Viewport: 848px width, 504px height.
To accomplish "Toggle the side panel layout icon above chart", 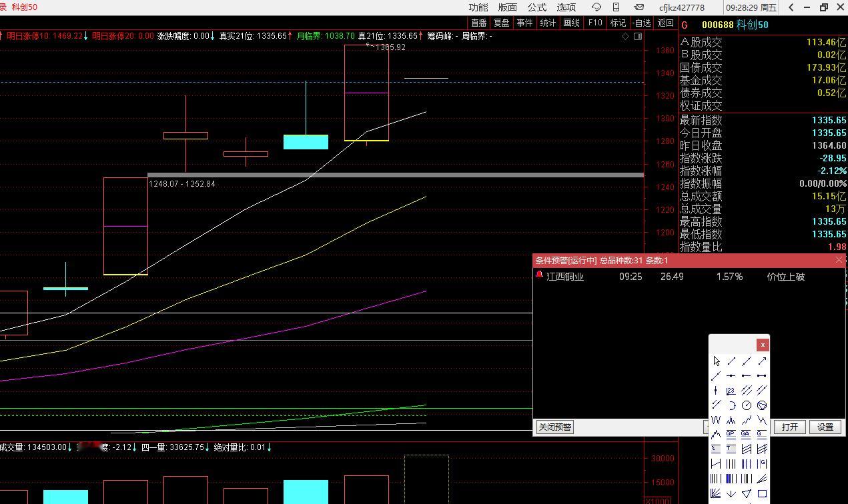I will [638, 36].
